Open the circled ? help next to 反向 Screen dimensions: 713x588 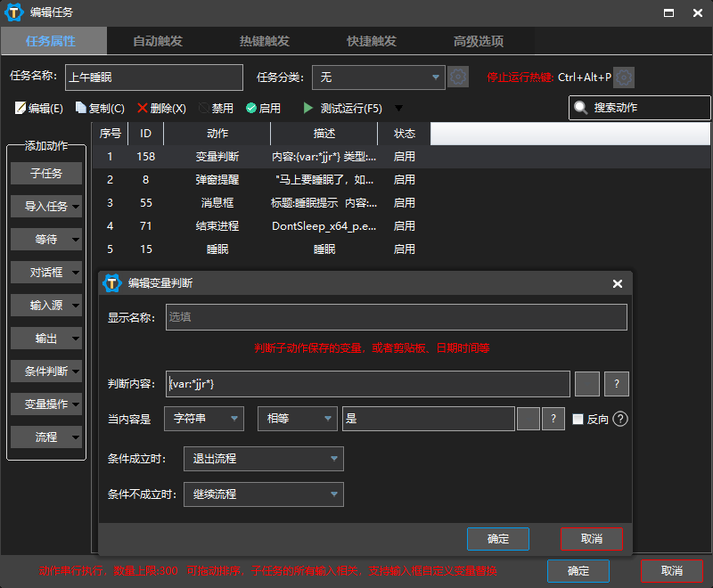pyautogui.click(x=621, y=419)
